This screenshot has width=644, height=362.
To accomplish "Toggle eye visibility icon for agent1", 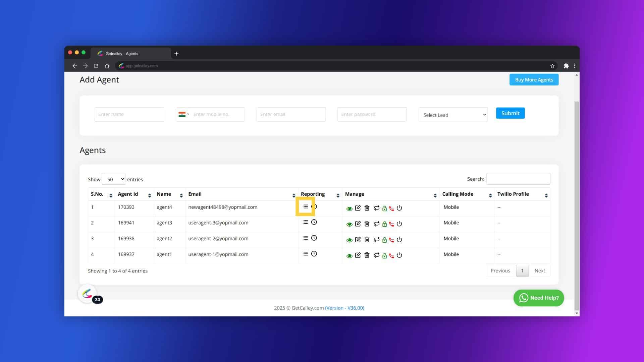I will tap(350, 255).
